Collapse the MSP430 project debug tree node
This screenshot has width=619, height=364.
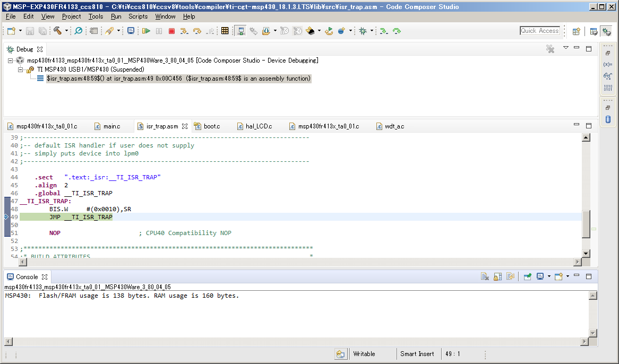coord(11,60)
